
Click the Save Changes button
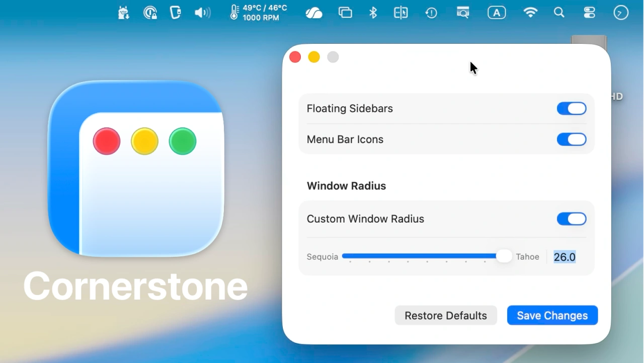pyautogui.click(x=552, y=316)
